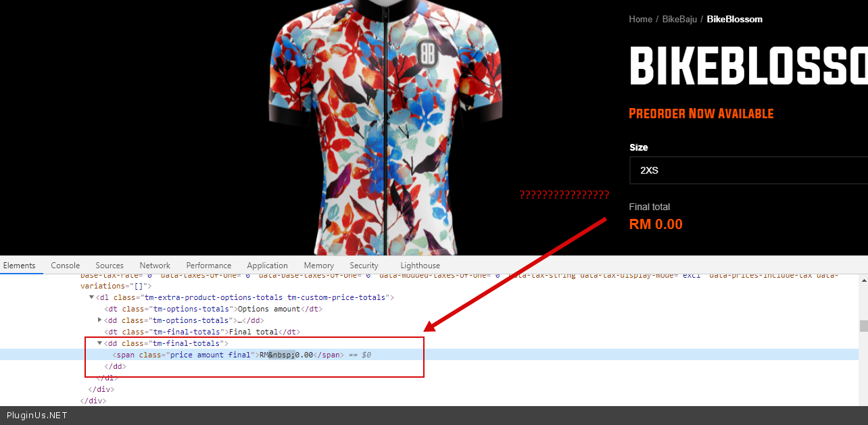Click the BB logo badge on jersey

[x=427, y=53]
